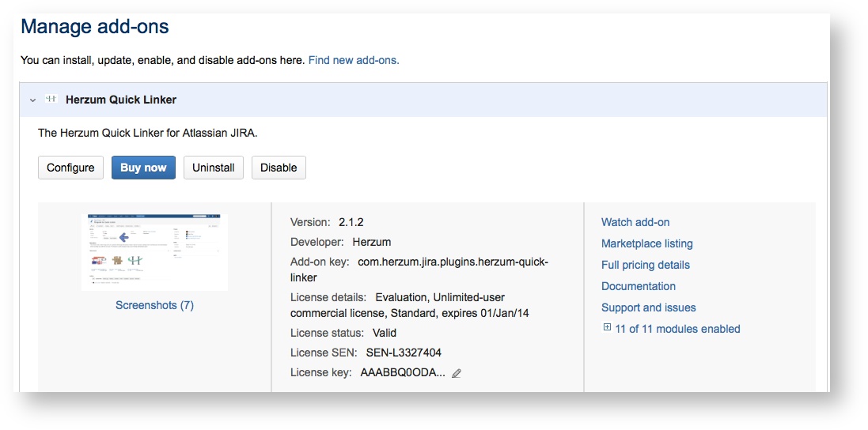The width and height of the screenshot is (868, 430).
Task: Select the Herzum Quick Linker title
Action: pos(121,100)
